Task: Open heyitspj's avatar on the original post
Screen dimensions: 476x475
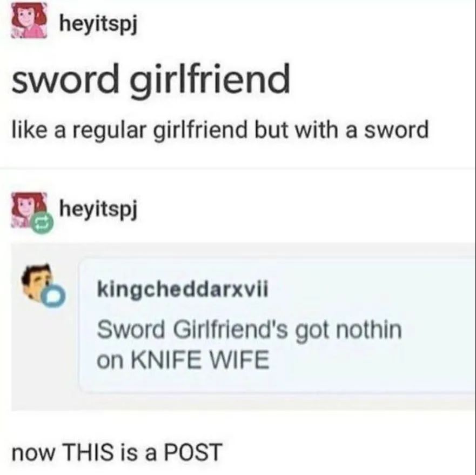Action: tap(29, 20)
